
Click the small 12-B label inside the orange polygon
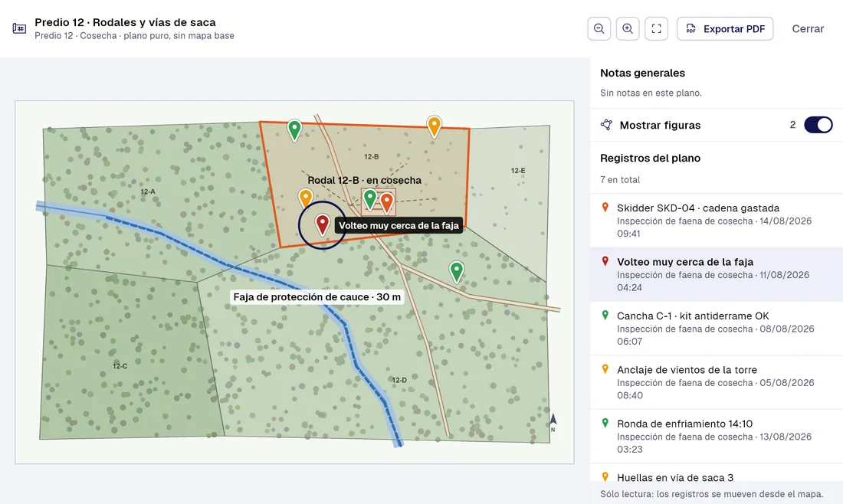tap(372, 156)
